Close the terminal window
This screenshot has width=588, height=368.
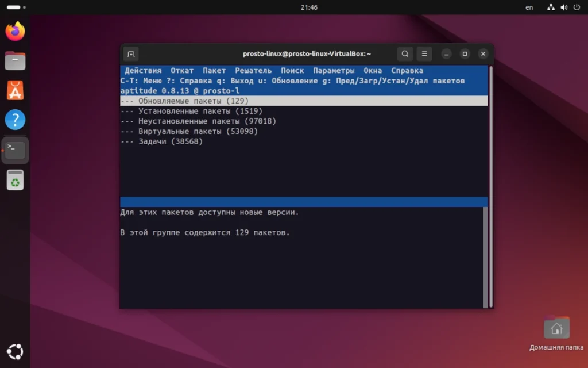pos(483,54)
